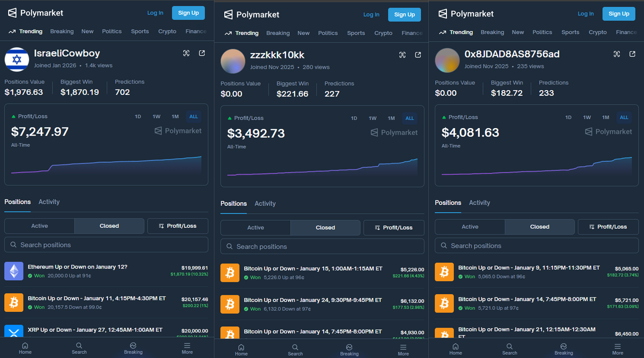Click the Ethereum icon on the January 12 position
Screen dimensions: 644x358
[x=13, y=271]
